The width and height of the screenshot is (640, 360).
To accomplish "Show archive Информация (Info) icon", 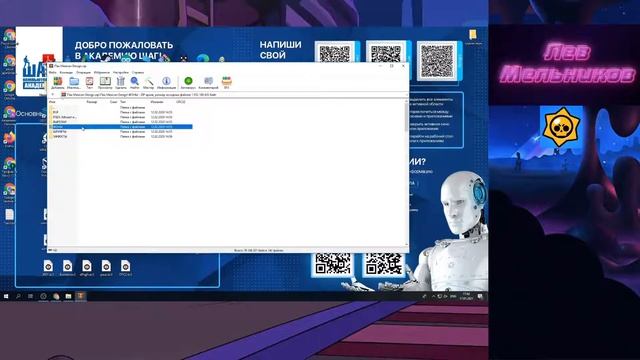I will pos(166,82).
